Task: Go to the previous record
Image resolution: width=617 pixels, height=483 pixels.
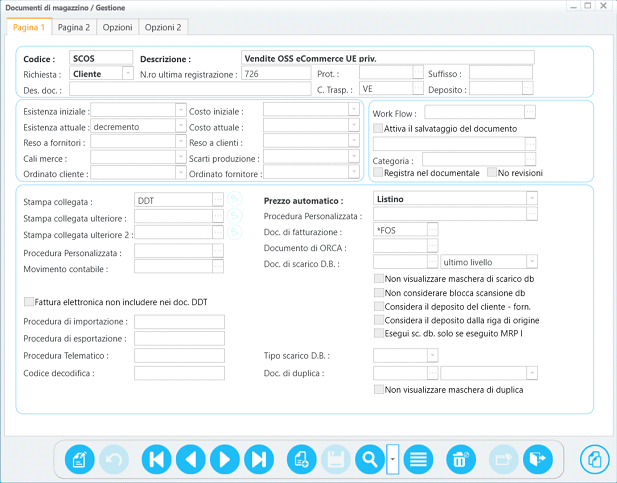Action: (x=190, y=459)
